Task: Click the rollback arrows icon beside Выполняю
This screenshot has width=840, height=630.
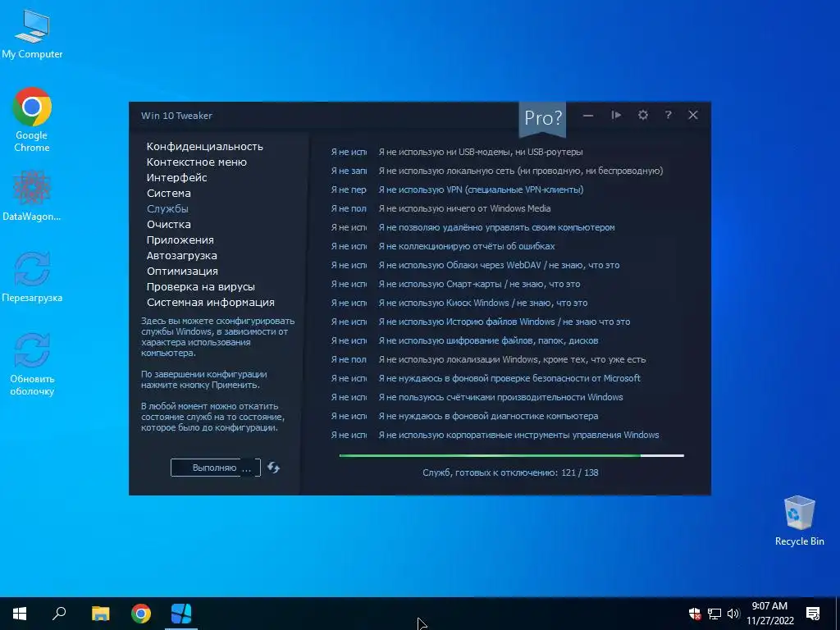Action: click(x=273, y=468)
